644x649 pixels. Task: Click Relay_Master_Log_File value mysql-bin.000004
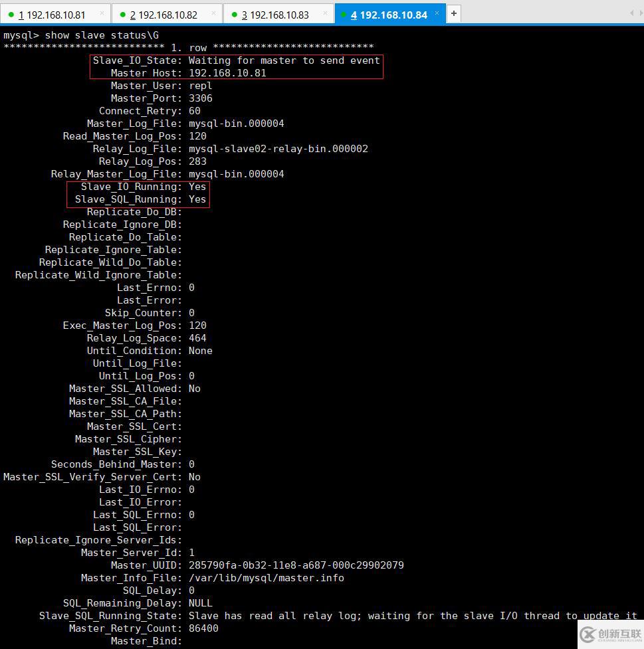(x=237, y=174)
